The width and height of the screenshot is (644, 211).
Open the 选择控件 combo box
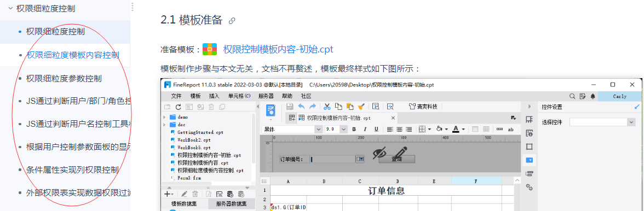602,122
